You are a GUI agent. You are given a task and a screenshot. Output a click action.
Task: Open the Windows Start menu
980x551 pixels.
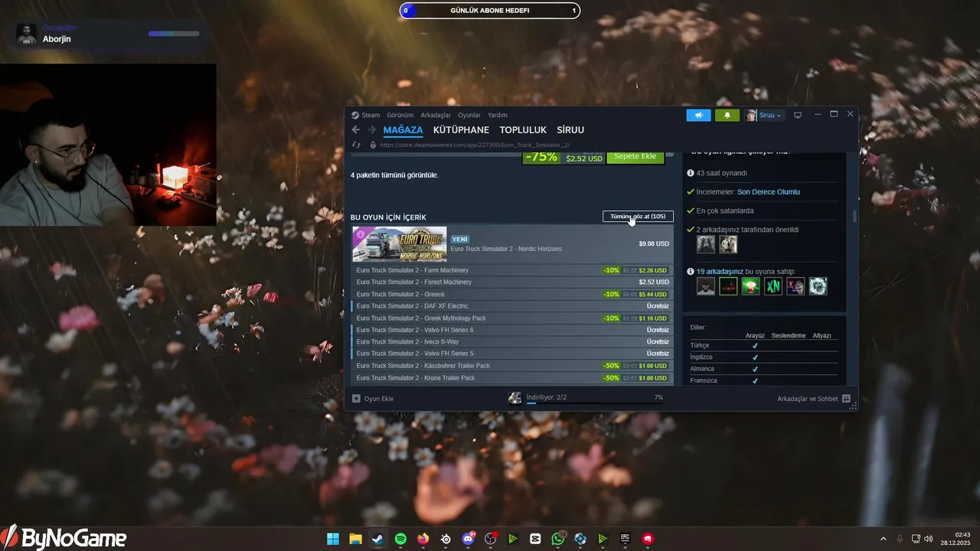pos(333,539)
